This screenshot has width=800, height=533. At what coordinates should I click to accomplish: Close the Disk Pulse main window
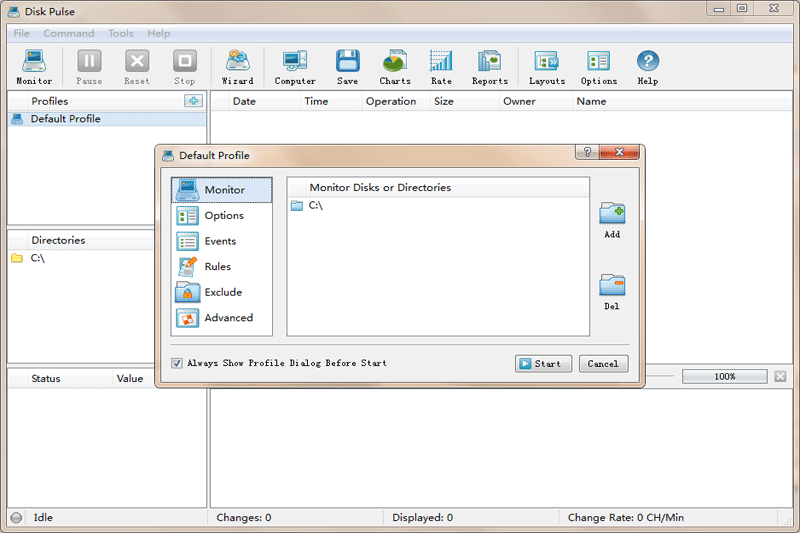774,9
